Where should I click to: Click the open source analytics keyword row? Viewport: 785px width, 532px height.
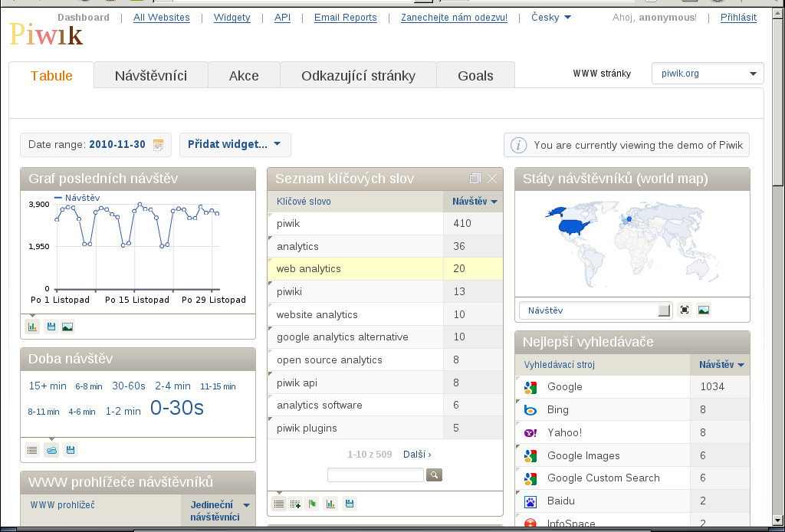click(x=385, y=360)
